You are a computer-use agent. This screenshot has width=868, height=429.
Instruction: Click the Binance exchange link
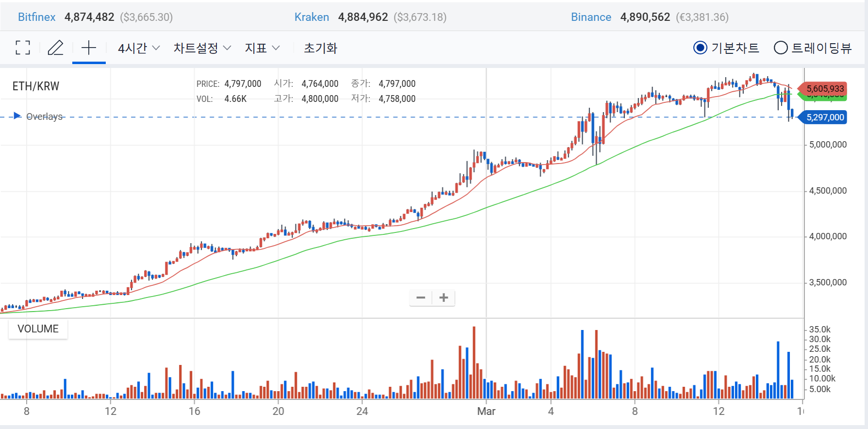591,17
